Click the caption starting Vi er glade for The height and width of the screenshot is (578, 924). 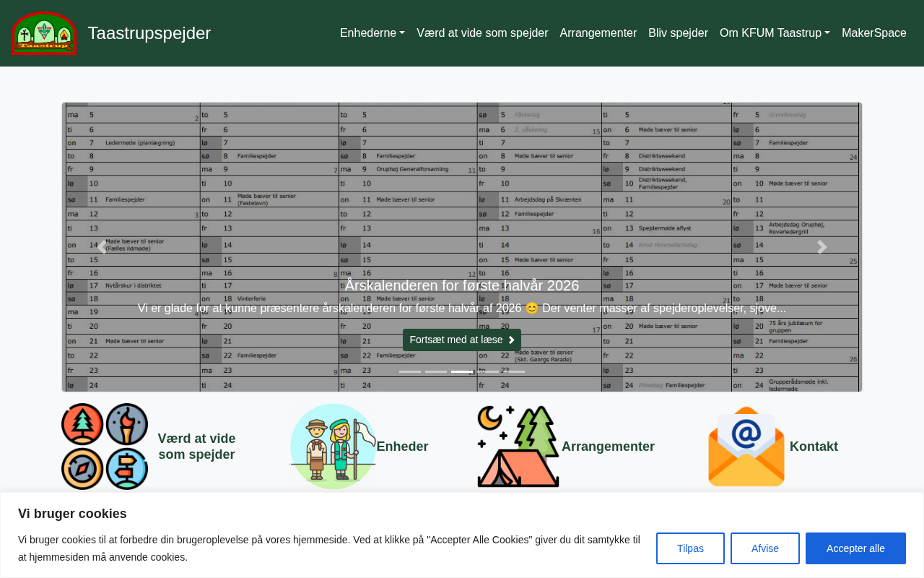point(462,309)
